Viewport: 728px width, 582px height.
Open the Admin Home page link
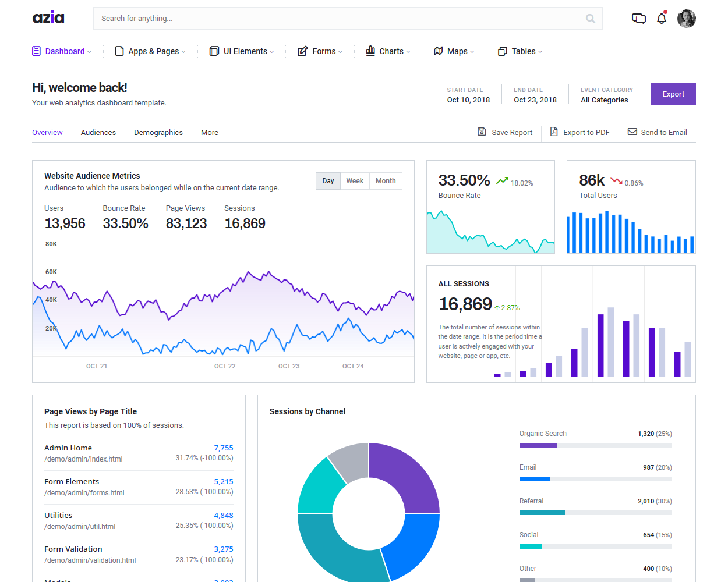[x=68, y=448]
